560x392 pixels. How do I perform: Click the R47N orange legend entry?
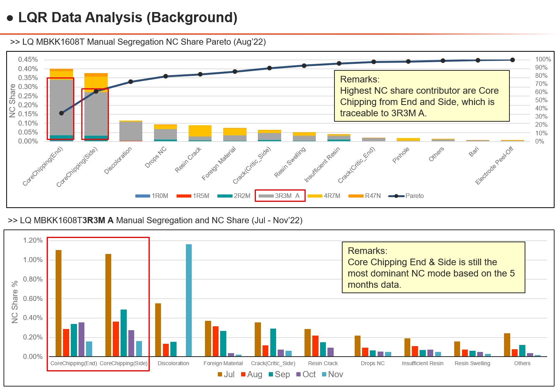point(364,196)
